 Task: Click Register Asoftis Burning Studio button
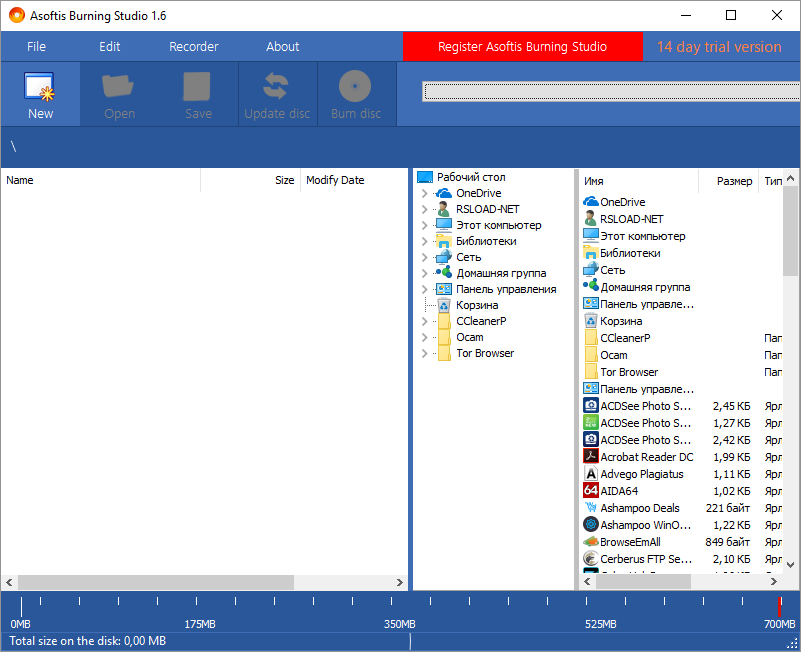523,47
